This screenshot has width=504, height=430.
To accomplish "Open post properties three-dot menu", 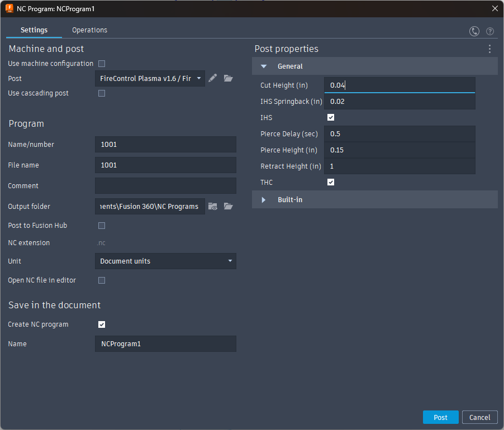I will (489, 49).
